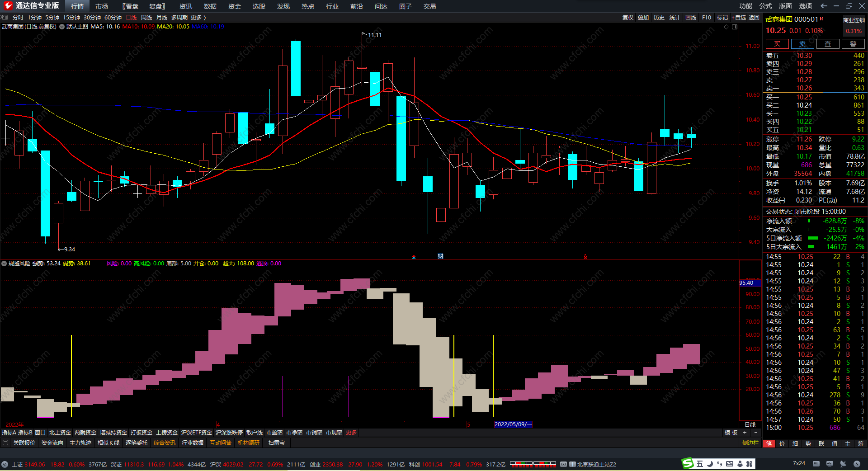Click the red R mark beside 000501

(x=821, y=19)
